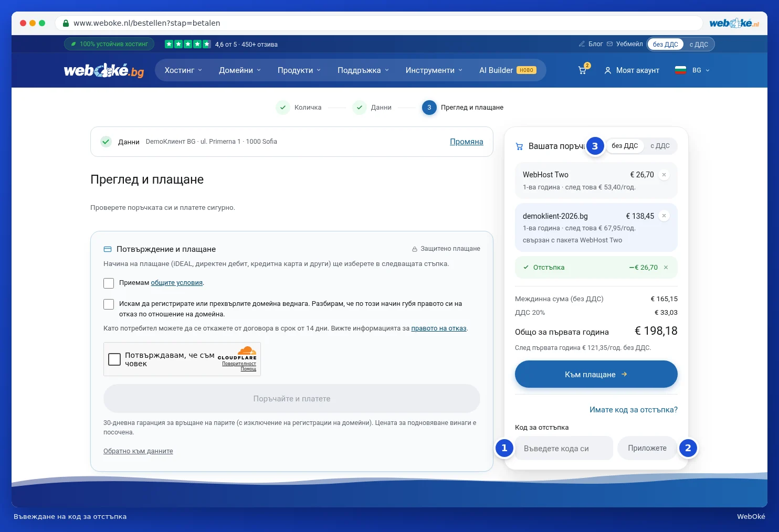Open the shopping cart icon in header
779x532 pixels.
coord(583,70)
